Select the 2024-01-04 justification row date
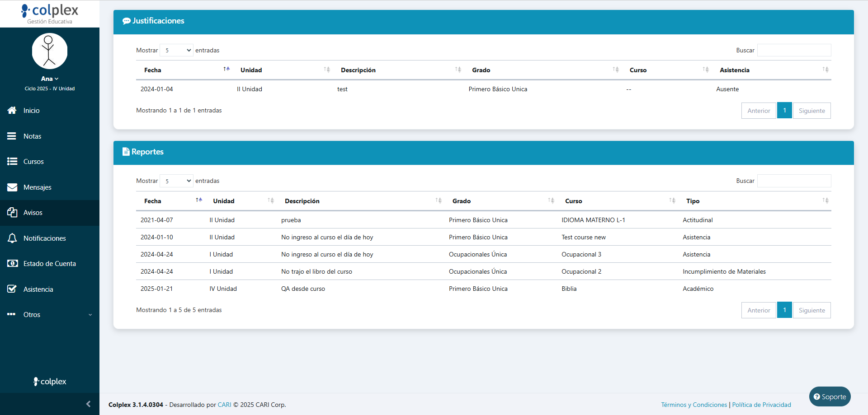This screenshot has width=868, height=415. point(156,89)
